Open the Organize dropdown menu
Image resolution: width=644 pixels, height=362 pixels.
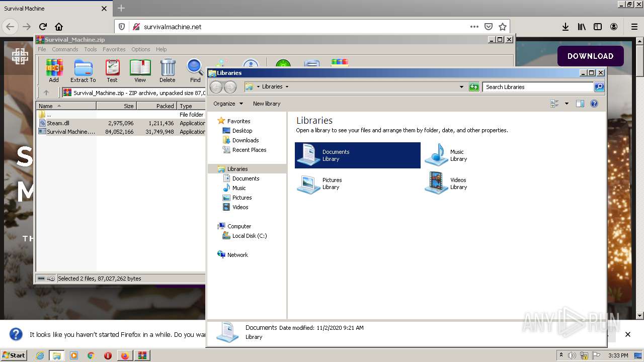228,104
